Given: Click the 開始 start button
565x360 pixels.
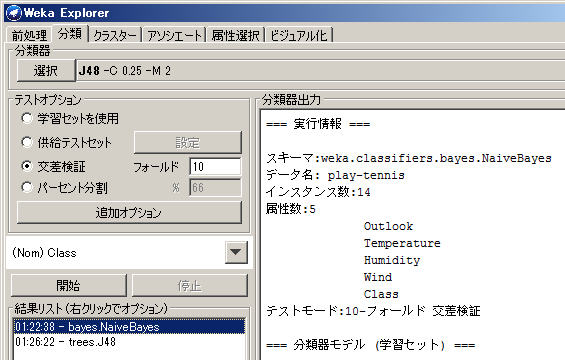Looking at the screenshot, I should click(x=68, y=285).
